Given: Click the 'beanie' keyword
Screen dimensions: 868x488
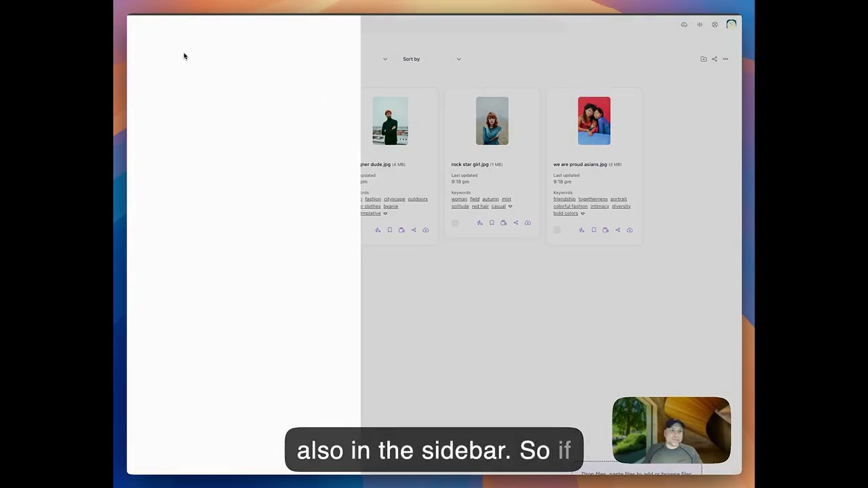Looking at the screenshot, I should click(391, 206).
